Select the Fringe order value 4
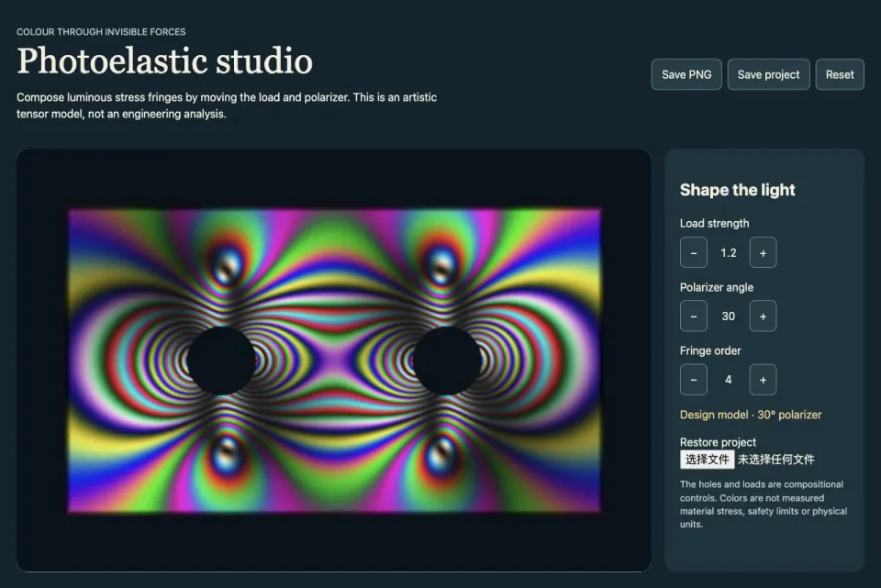Image resolution: width=881 pixels, height=588 pixels. pyautogui.click(x=728, y=380)
